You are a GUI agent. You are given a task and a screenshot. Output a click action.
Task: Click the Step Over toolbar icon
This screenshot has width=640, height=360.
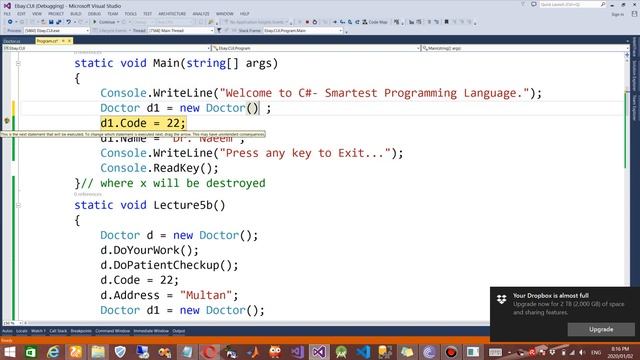coord(350,22)
